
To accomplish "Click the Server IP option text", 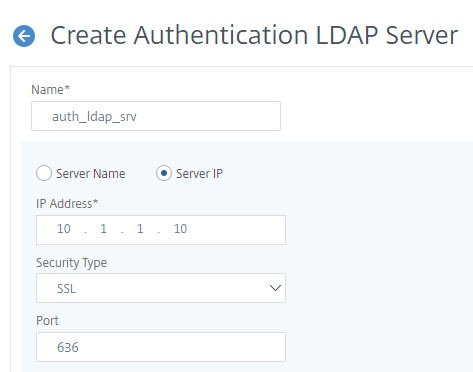I will coord(199,174).
